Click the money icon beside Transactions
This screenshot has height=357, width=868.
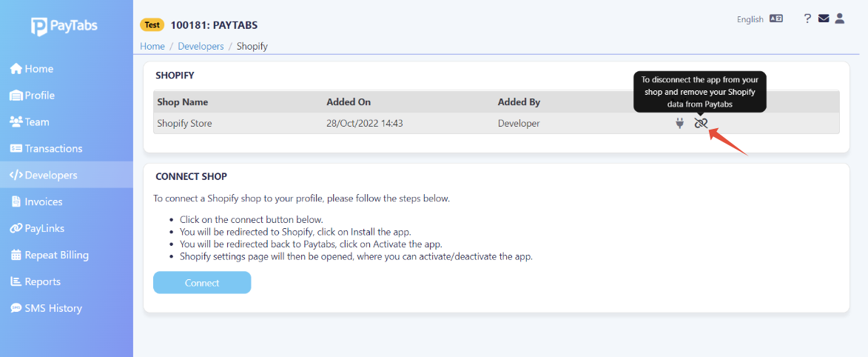(x=16, y=149)
